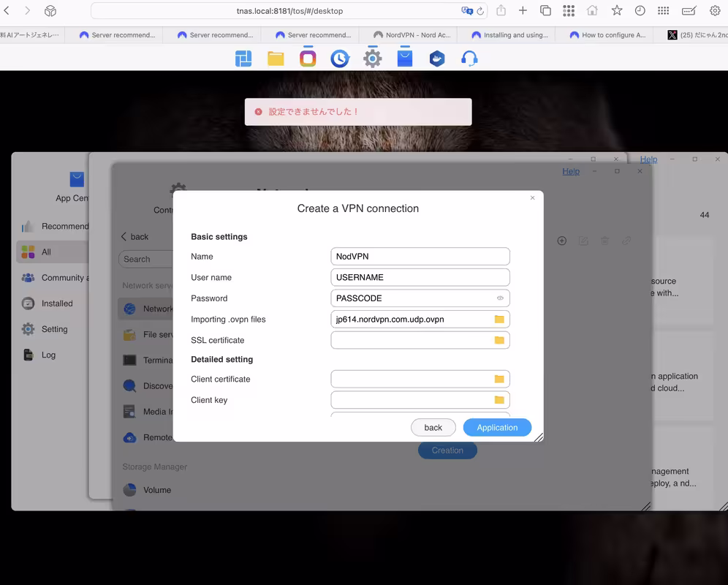Open the desktop grid icon in TOS dock

(243, 58)
